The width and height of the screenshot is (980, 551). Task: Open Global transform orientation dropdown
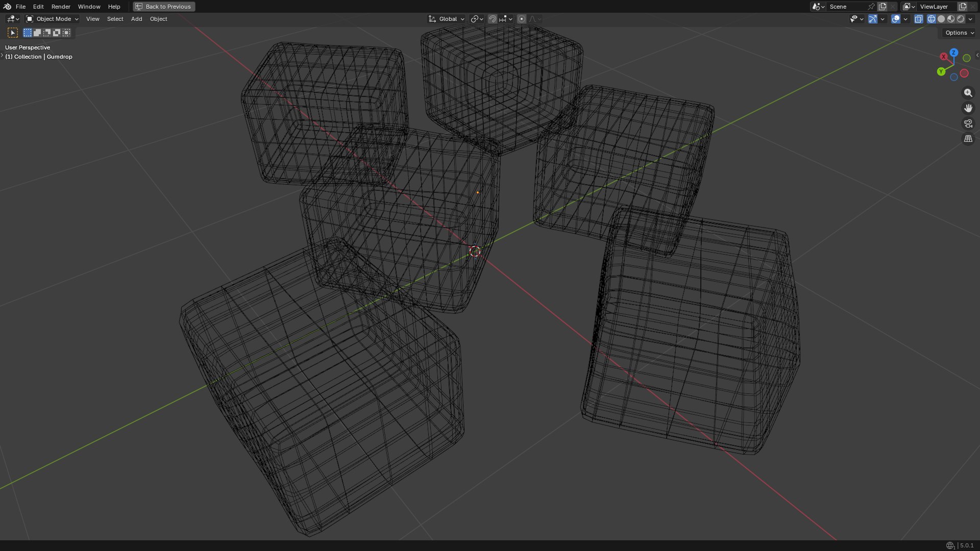click(x=446, y=19)
